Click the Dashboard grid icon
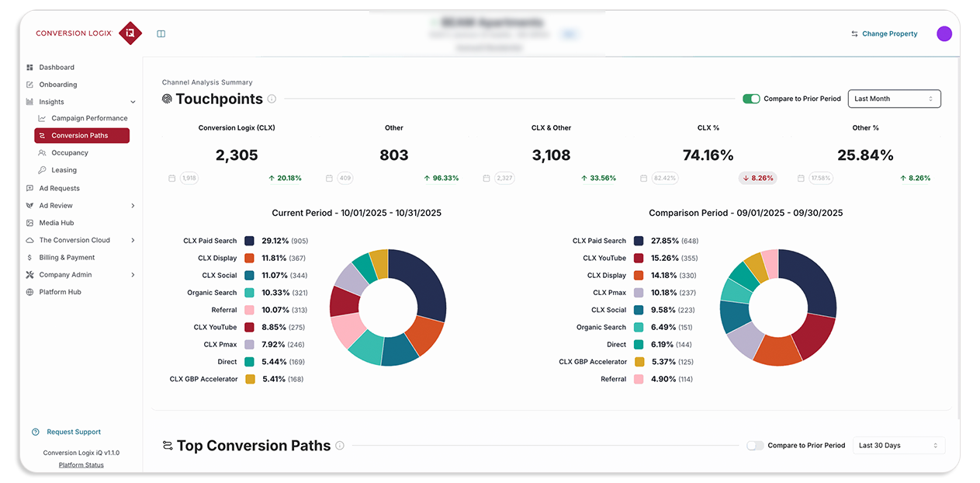The height and width of the screenshot is (483, 980). pyautogui.click(x=29, y=68)
